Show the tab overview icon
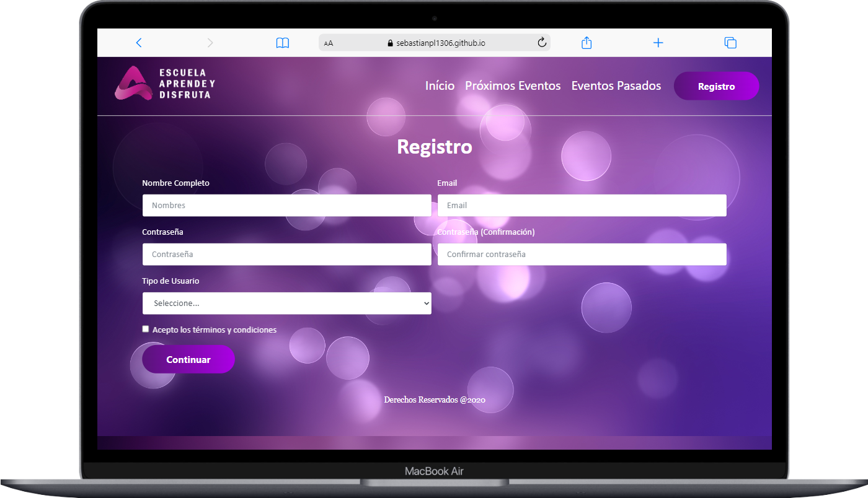Screen dimensions: 868x498 [730, 43]
